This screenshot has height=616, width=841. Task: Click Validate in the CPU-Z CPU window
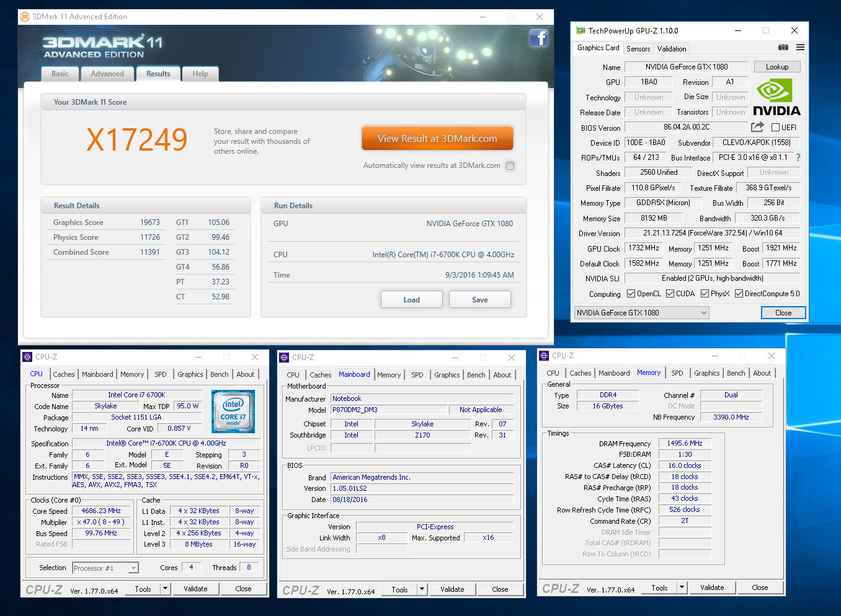(x=195, y=589)
